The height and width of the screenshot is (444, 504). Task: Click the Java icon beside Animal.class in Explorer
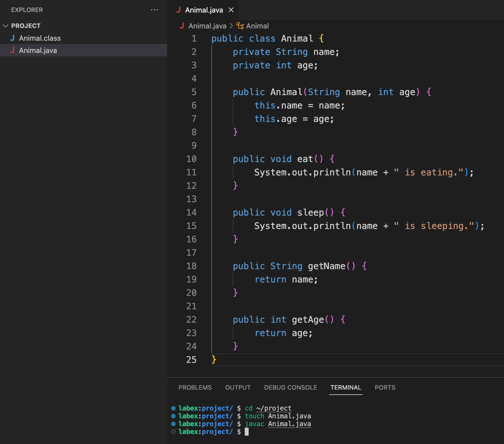13,38
